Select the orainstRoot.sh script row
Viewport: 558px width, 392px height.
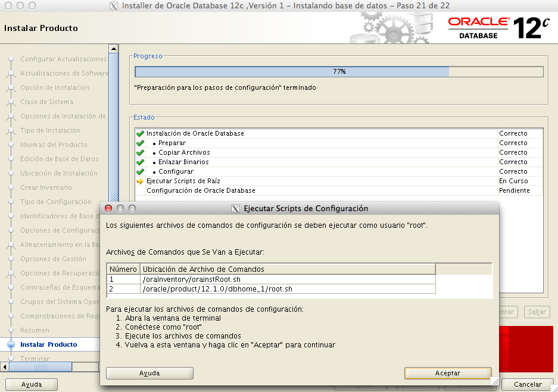coord(271,279)
